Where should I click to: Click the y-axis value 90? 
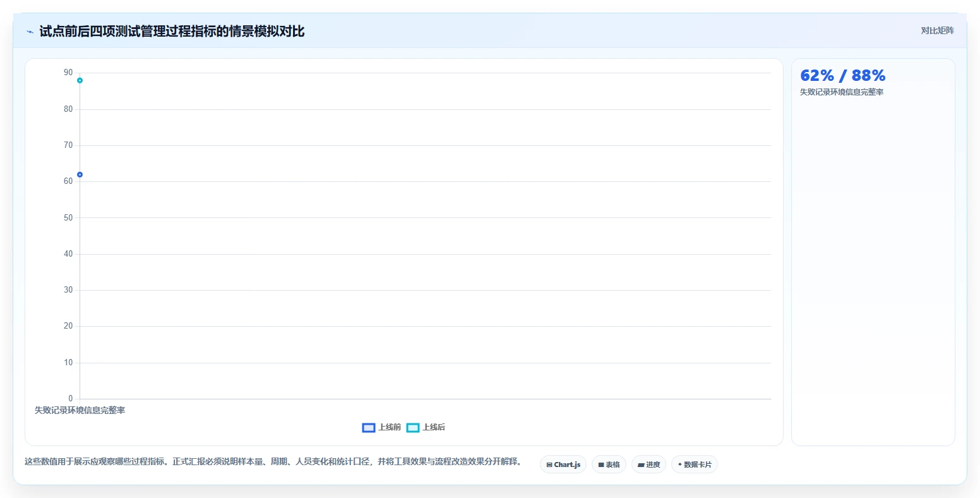point(68,73)
